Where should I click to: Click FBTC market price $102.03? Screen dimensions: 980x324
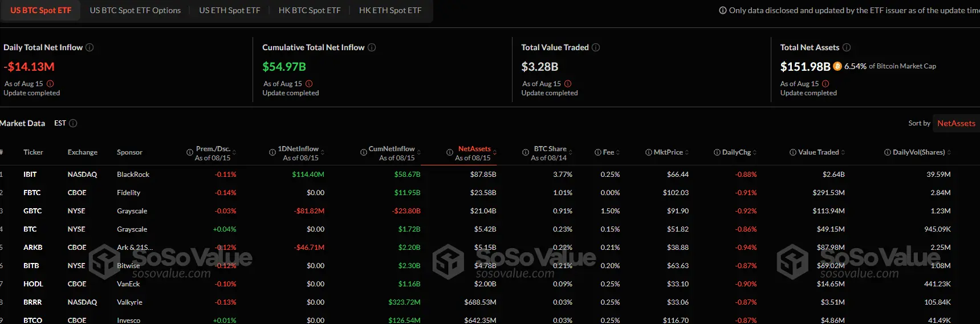[676, 193]
